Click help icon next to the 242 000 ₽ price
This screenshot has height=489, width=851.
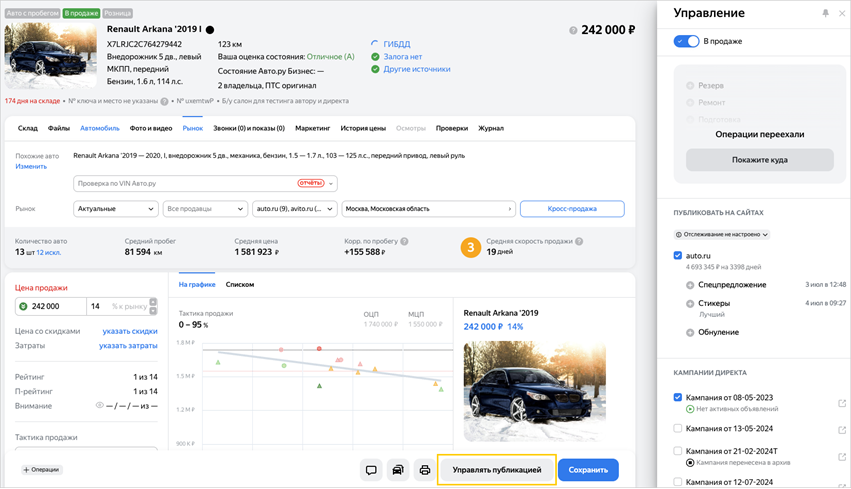point(573,31)
